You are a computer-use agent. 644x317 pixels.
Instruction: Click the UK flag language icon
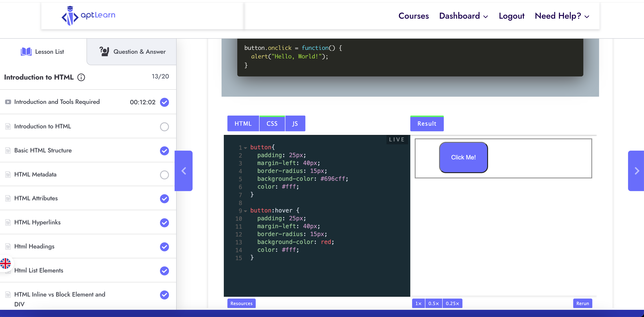(x=5, y=264)
